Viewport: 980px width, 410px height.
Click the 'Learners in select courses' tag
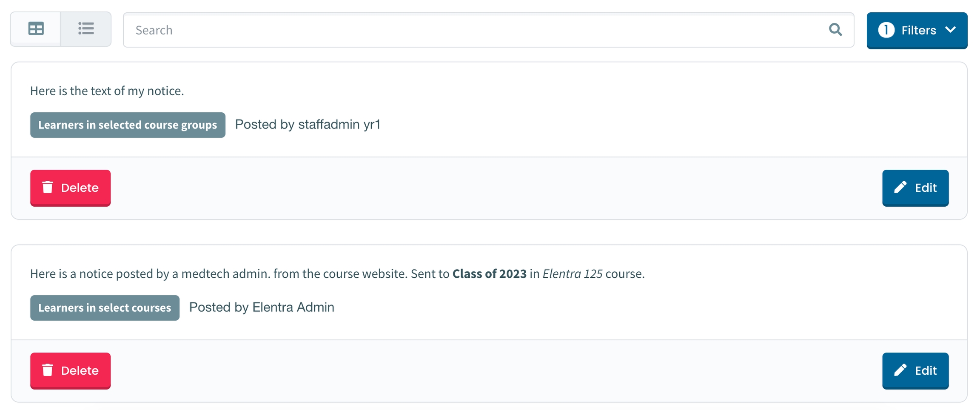(x=105, y=308)
